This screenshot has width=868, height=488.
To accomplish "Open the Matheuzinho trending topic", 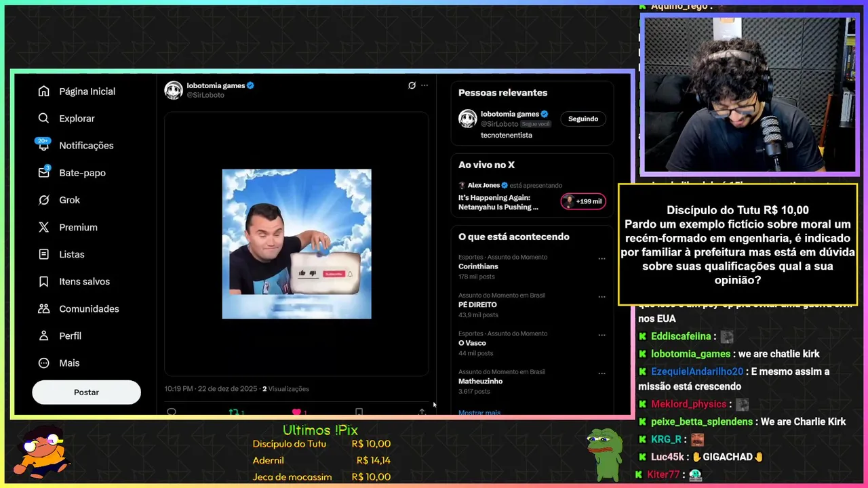I will pyautogui.click(x=480, y=381).
